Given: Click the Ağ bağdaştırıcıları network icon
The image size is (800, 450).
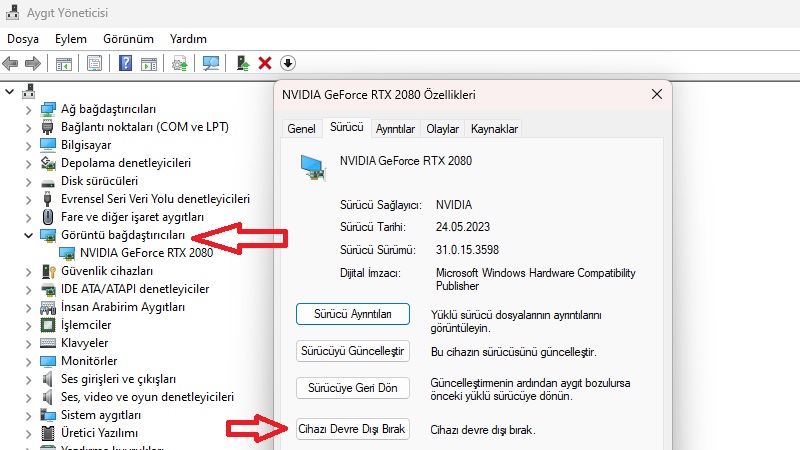Looking at the screenshot, I should pyautogui.click(x=48, y=109).
